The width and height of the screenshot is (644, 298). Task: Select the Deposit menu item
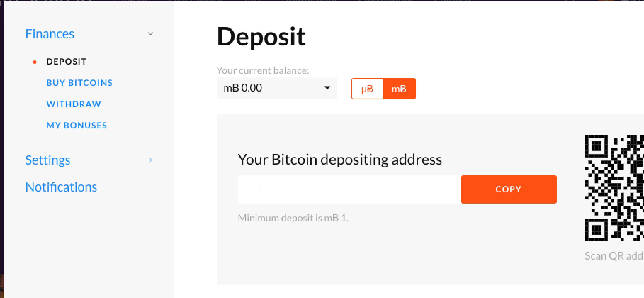click(x=66, y=62)
